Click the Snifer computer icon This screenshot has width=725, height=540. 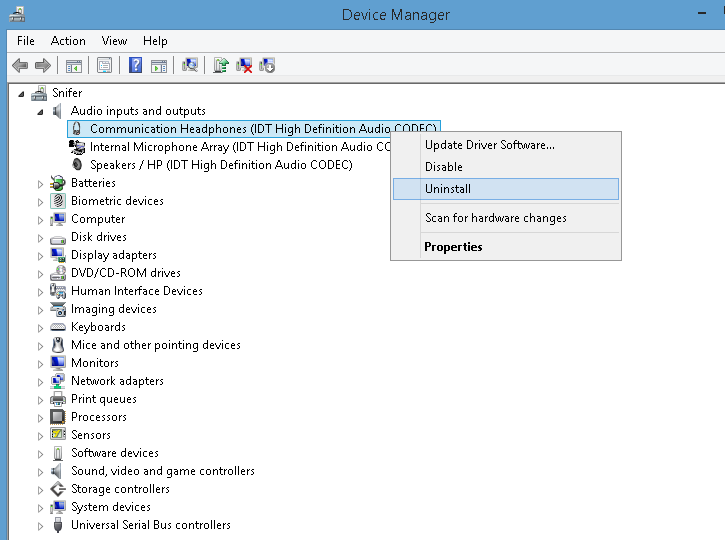39,93
